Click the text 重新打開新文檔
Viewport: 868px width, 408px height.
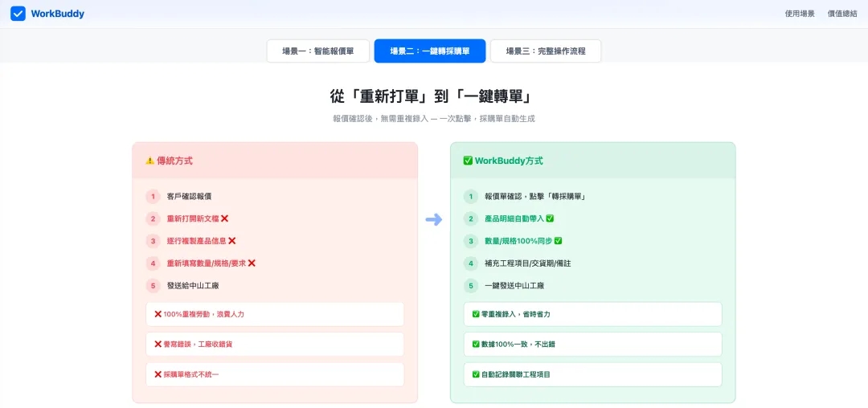tap(193, 219)
